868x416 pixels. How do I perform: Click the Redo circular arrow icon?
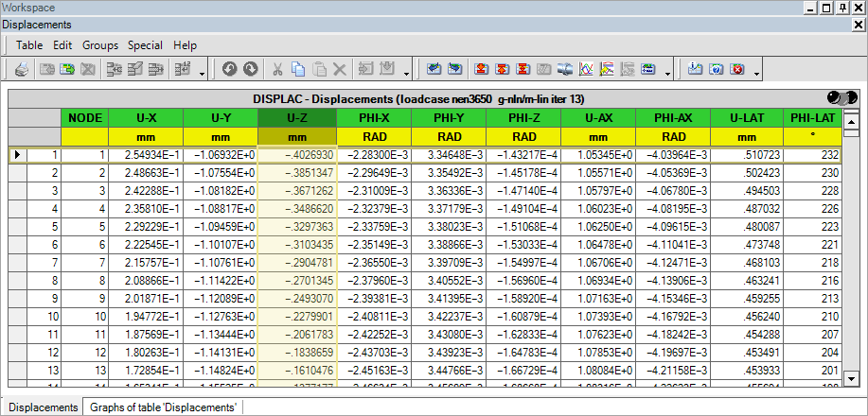[250, 69]
